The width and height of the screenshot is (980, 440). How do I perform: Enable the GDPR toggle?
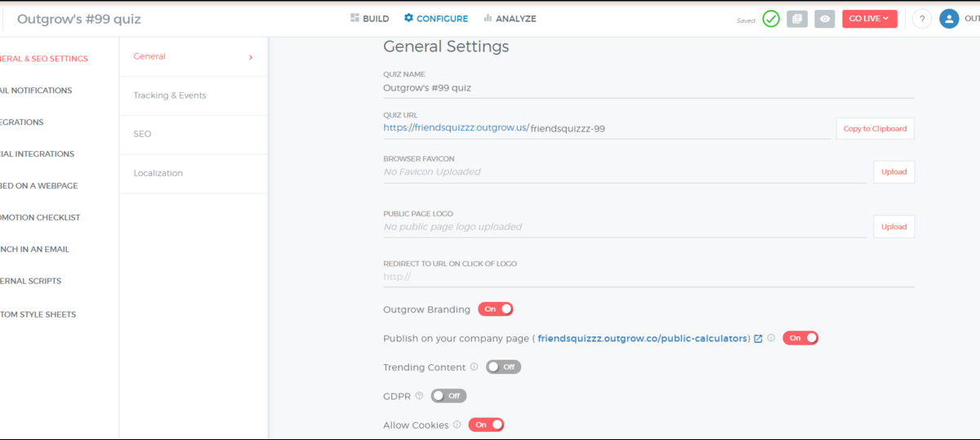[x=448, y=396]
